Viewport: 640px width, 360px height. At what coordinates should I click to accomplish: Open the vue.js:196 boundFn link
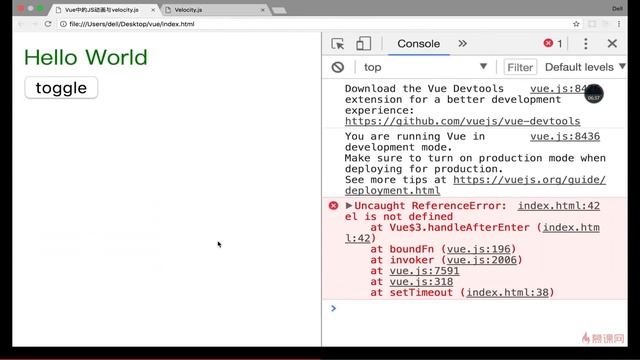[x=478, y=249]
